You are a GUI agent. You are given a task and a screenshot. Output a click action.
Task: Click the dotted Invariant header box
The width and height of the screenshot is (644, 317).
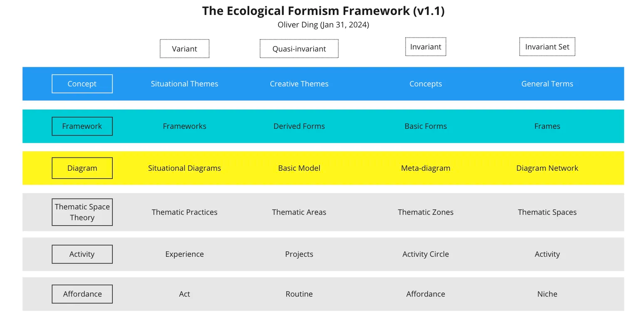426,47
